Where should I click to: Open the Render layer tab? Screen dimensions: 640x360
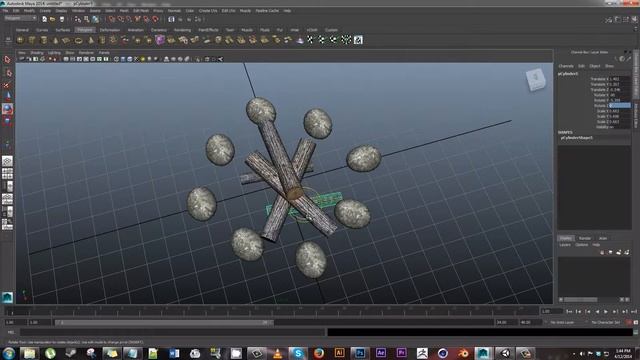(585, 238)
